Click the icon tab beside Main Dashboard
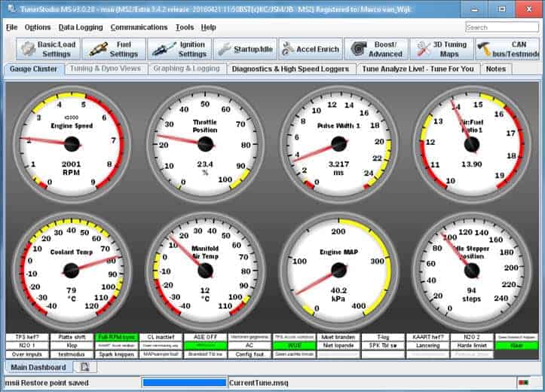The width and height of the screenshot is (545, 392). [x=84, y=367]
